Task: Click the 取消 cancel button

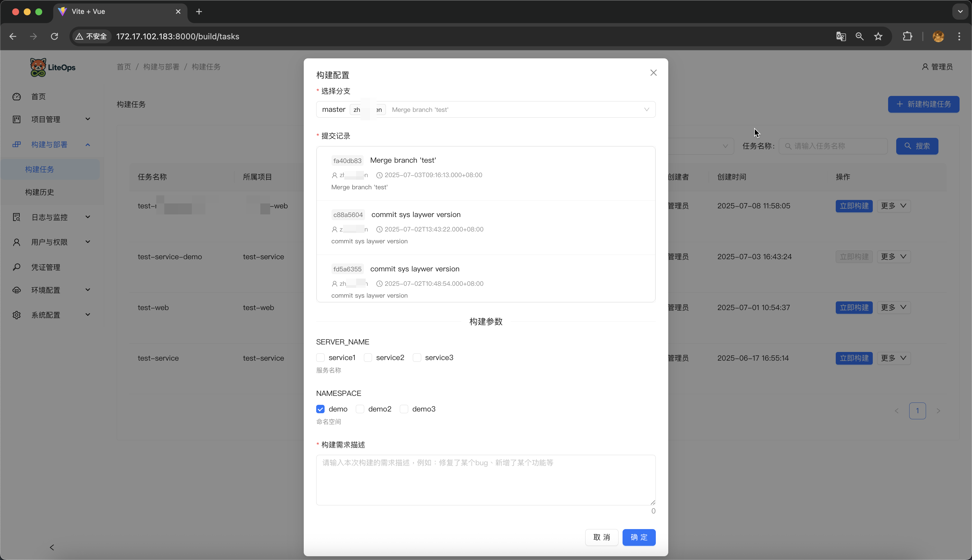Action: pyautogui.click(x=602, y=537)
